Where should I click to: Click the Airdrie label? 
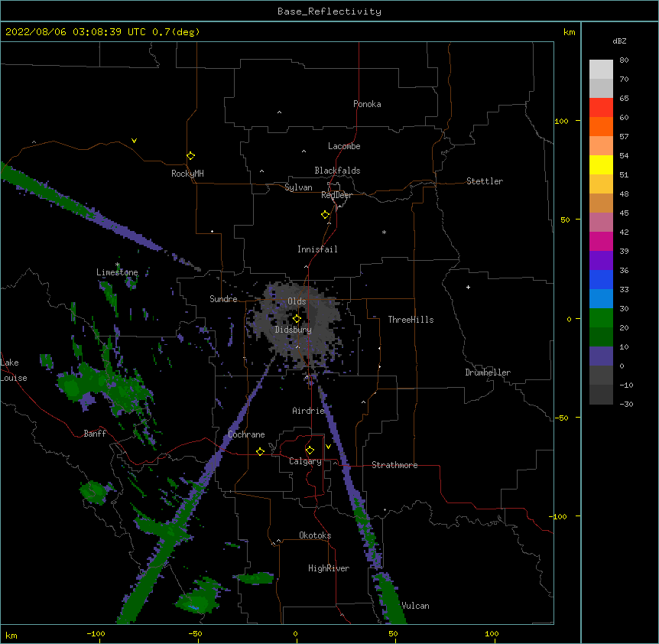309,411
